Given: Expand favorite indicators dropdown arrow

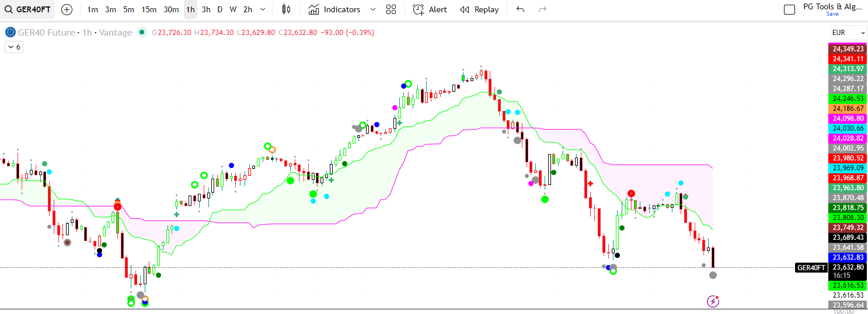Looking at the screenshot, I should (x=373, y=9).
